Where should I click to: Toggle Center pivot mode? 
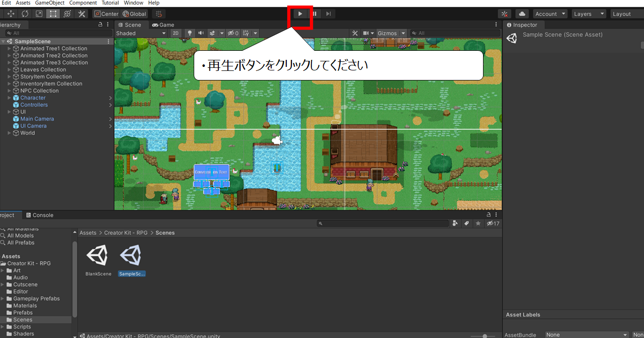point(107,14)
